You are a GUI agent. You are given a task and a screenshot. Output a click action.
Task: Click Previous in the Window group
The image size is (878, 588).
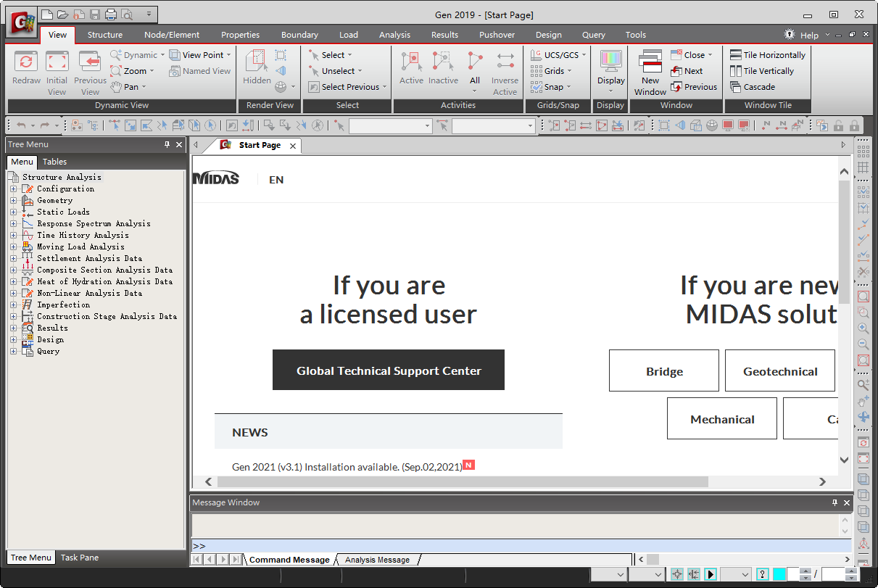(694, 87)
